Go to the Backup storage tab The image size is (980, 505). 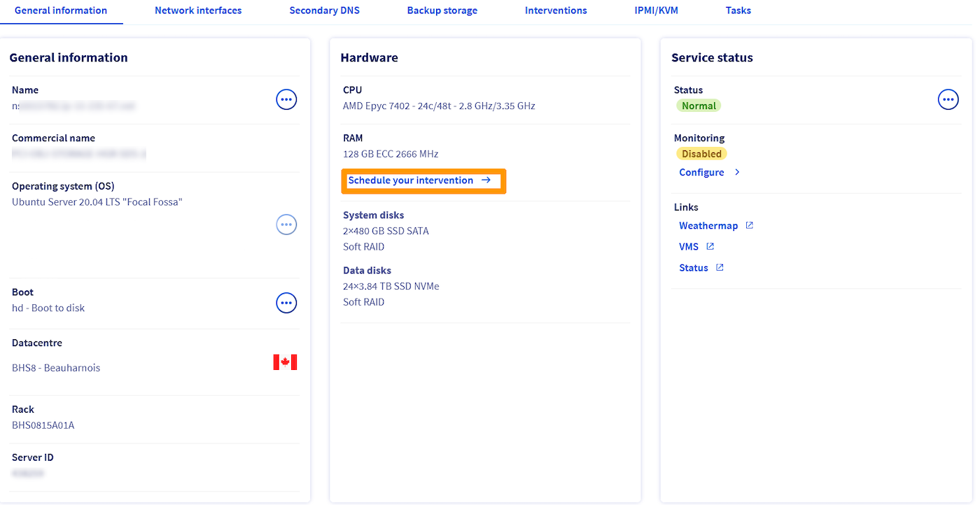442,10
